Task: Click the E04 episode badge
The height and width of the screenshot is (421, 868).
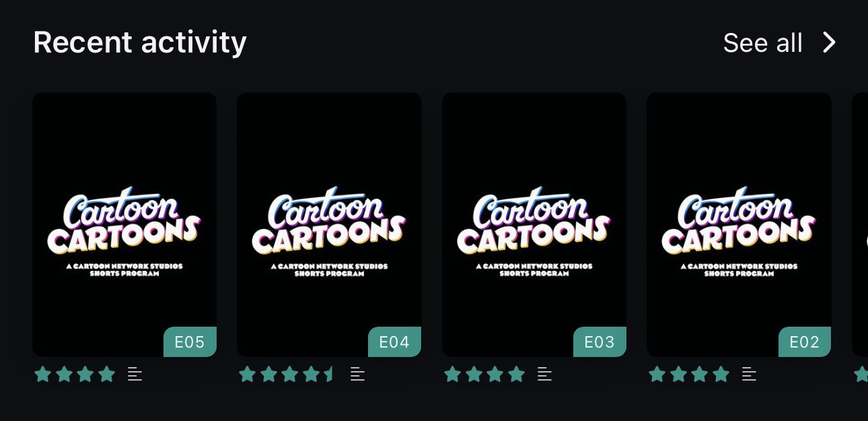Action: [394, 342]
